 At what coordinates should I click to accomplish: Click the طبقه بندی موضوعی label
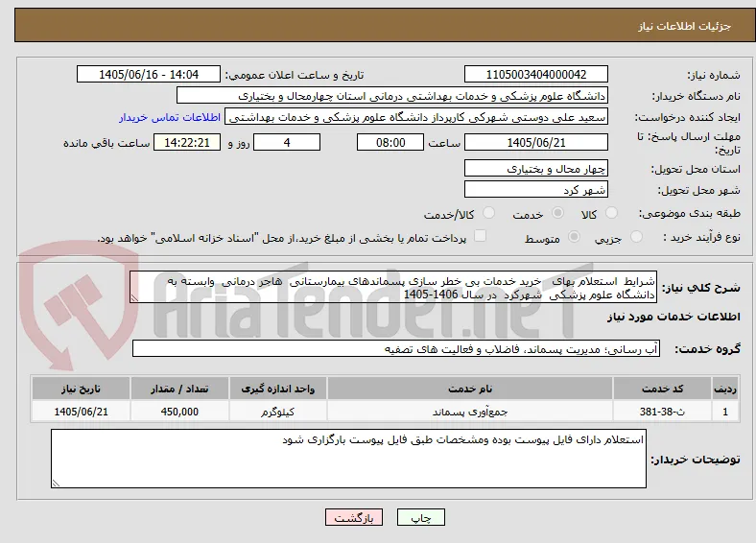[690, 213]
